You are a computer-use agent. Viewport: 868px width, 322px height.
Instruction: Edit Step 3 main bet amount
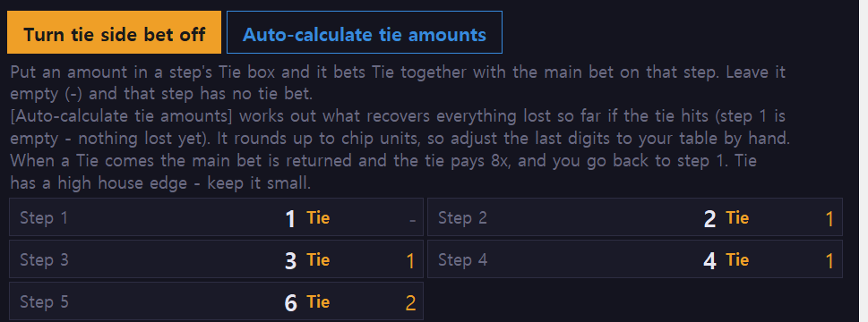click(x=290, y=260)
